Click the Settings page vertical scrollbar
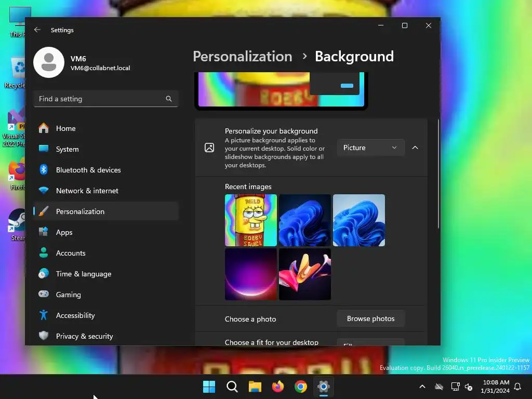Image resolution: width=532 pixels, height=399 pixels. (438, 174)
